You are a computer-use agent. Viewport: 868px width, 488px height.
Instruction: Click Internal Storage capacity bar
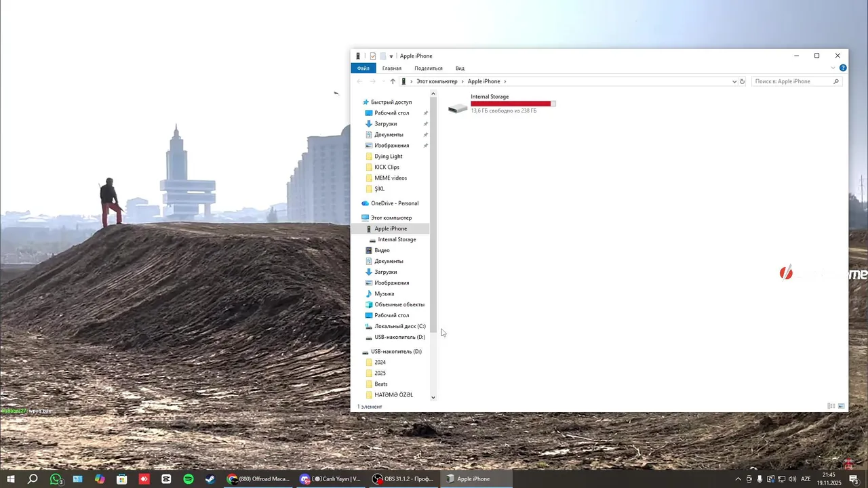pyautogui.click(x=513, y=104)
